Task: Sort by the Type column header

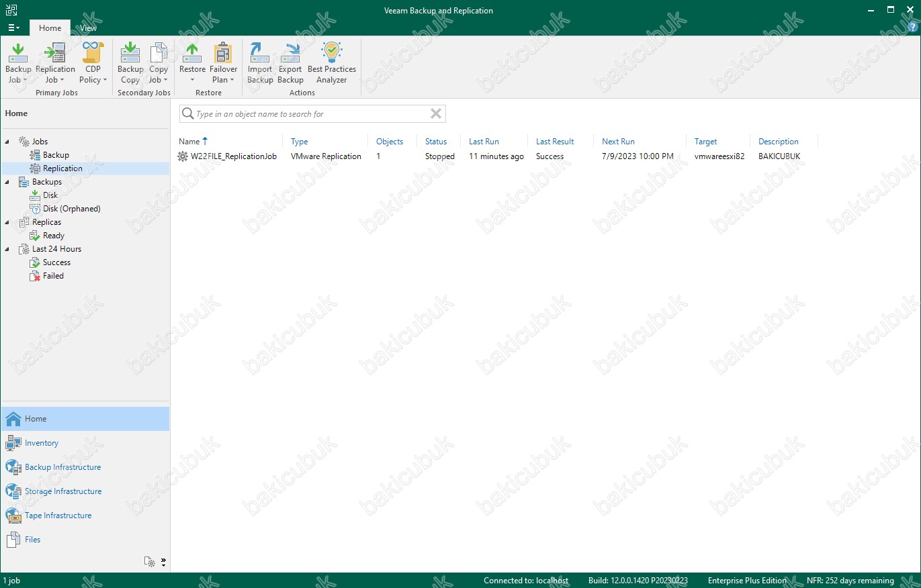Action: tap(300, 142)
